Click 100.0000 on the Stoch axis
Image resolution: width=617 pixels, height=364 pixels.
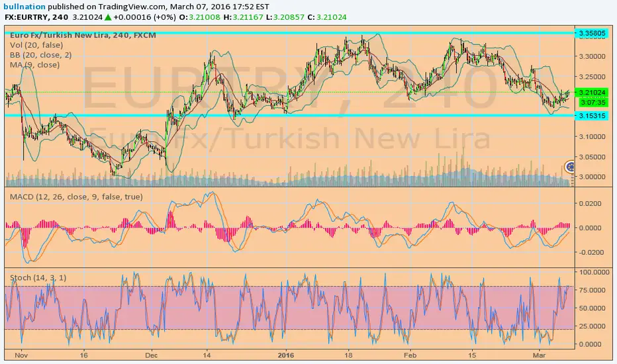[594, 272]
